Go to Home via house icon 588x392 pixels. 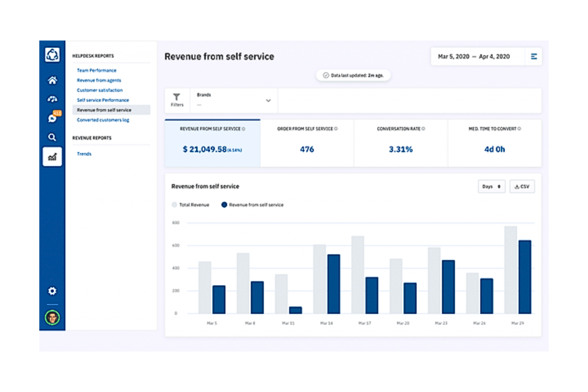(52, 80)
